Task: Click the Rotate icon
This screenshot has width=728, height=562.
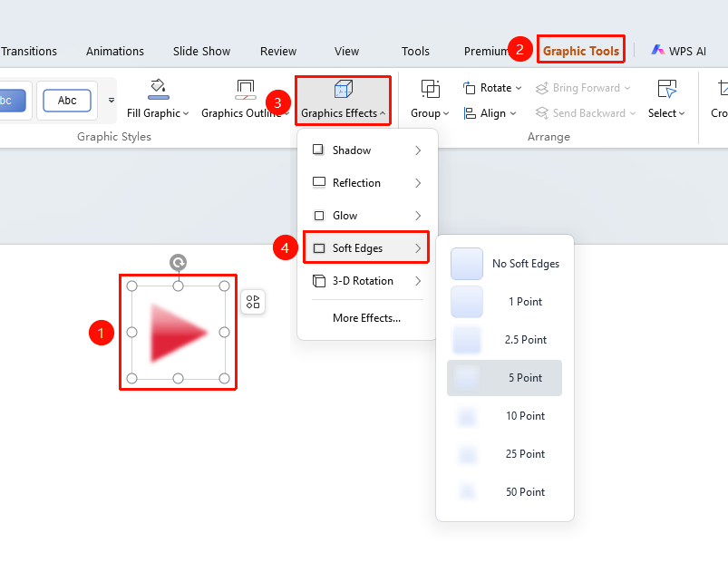Action: (469, 88)
